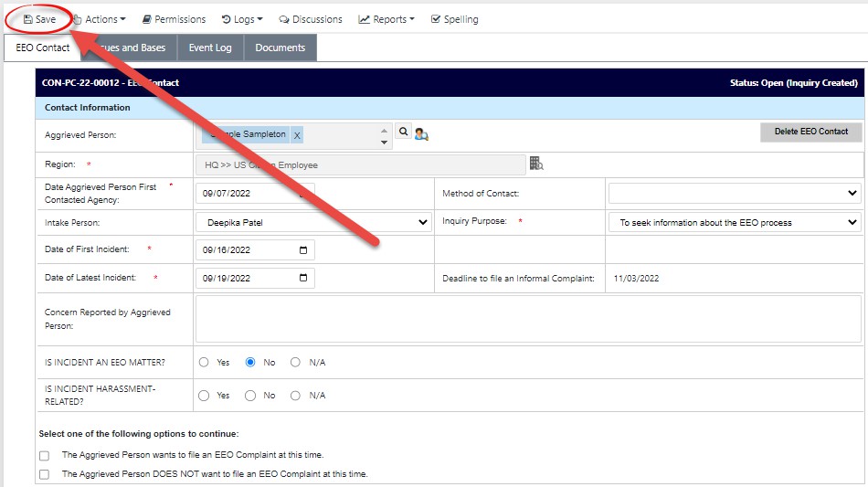Viewport: 868px width, 487px height.
Task: Click the Date of Latest Incident field
Action: [x=255, y=278]
